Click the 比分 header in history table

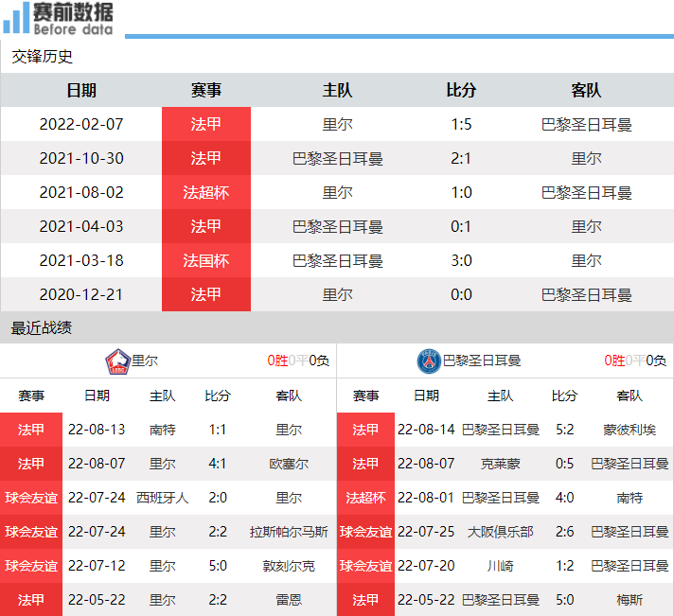tap(461, 90)
